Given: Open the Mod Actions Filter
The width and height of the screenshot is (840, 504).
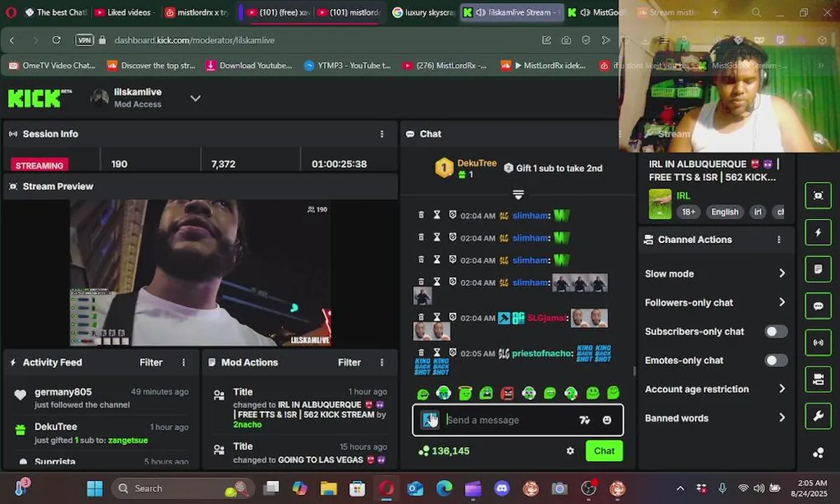Looking at the screenshot, I should (349, 363).
